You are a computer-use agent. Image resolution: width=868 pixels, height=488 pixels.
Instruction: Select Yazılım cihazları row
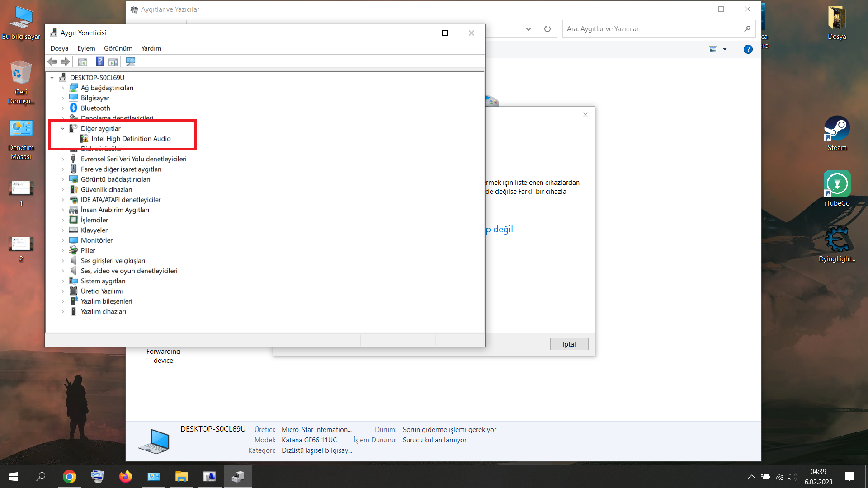(x=104, y=311)
